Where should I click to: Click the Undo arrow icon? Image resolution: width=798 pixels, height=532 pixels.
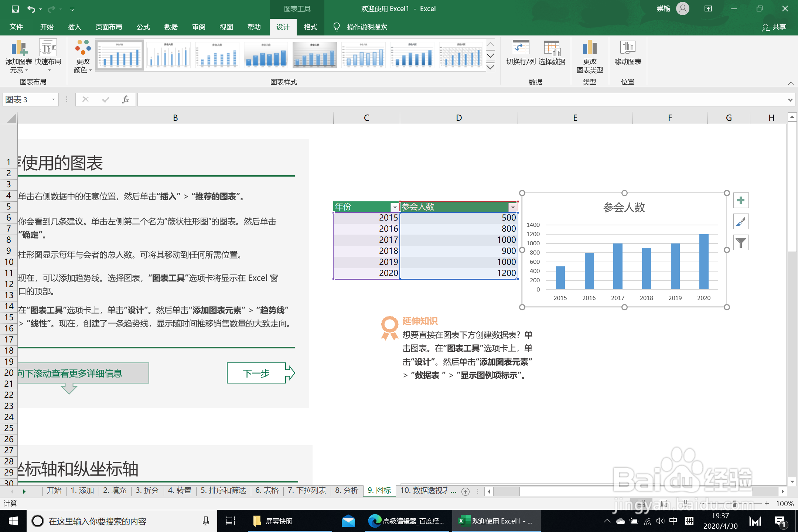pos(31,9)
